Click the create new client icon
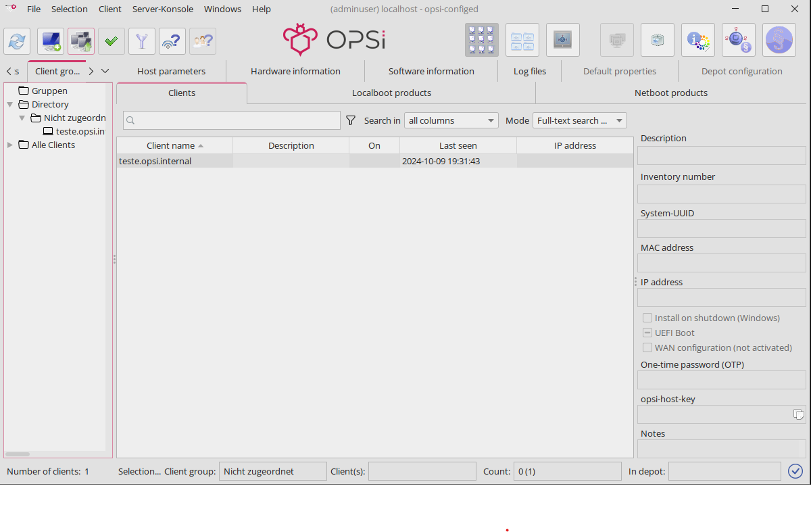Image resolution: width=811 pixels, height=532 pixels. [x=51, y=41]
